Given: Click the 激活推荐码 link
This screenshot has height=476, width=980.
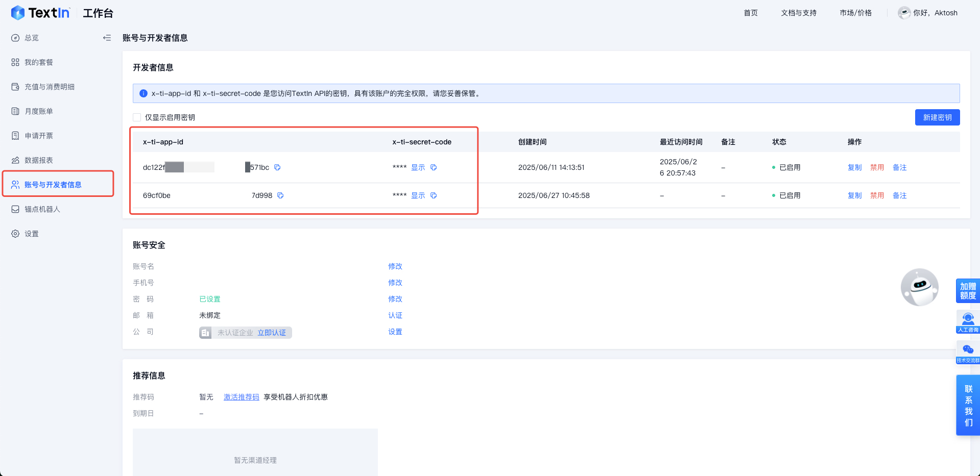Looking at the screenshot, I should 241,397.
